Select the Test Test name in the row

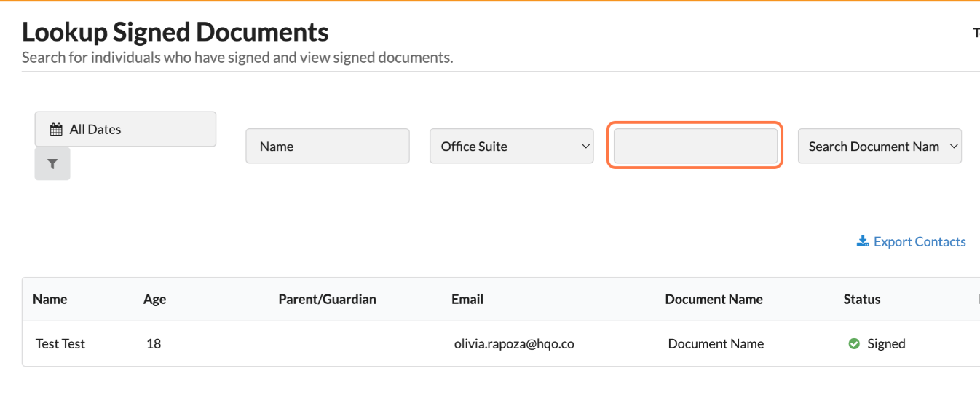[60, 344]
